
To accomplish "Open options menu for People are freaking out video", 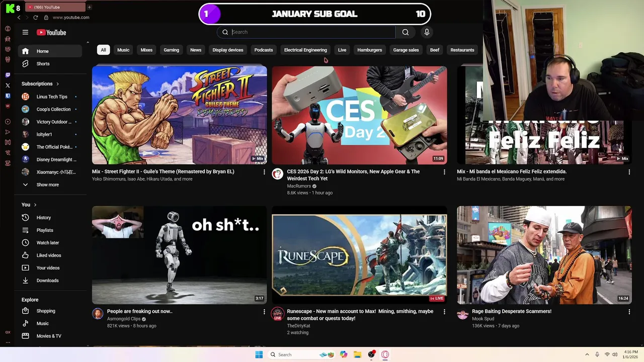I will pyautogui.click(x=264, y=312).
